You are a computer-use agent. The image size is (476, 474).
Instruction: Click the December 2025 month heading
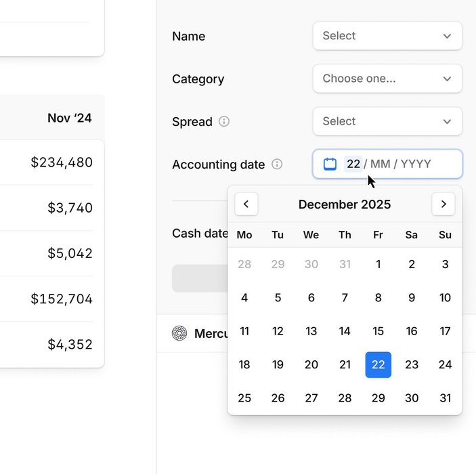[x=345, y=204]
